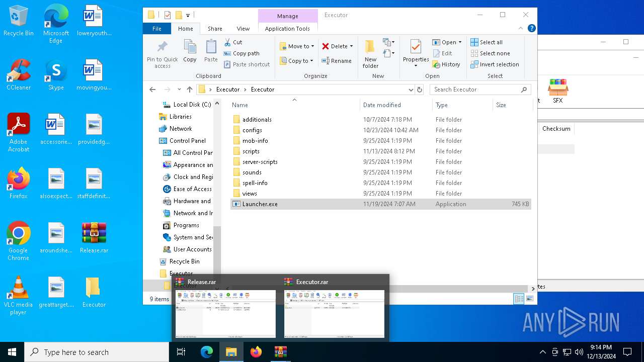Click Task View taskbar icon

coord(181,352)
